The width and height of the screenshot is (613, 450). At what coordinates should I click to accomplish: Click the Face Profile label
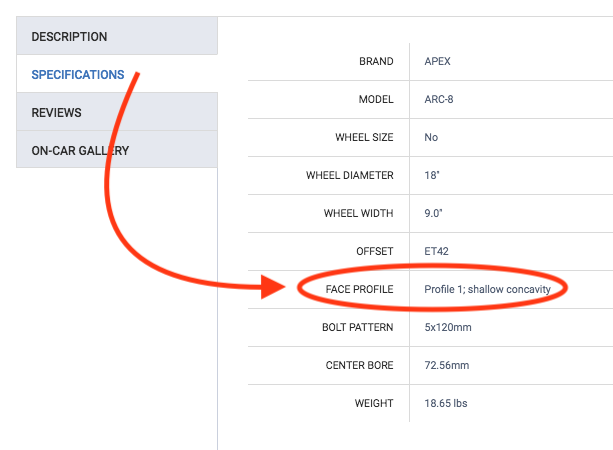coord(360,289)
